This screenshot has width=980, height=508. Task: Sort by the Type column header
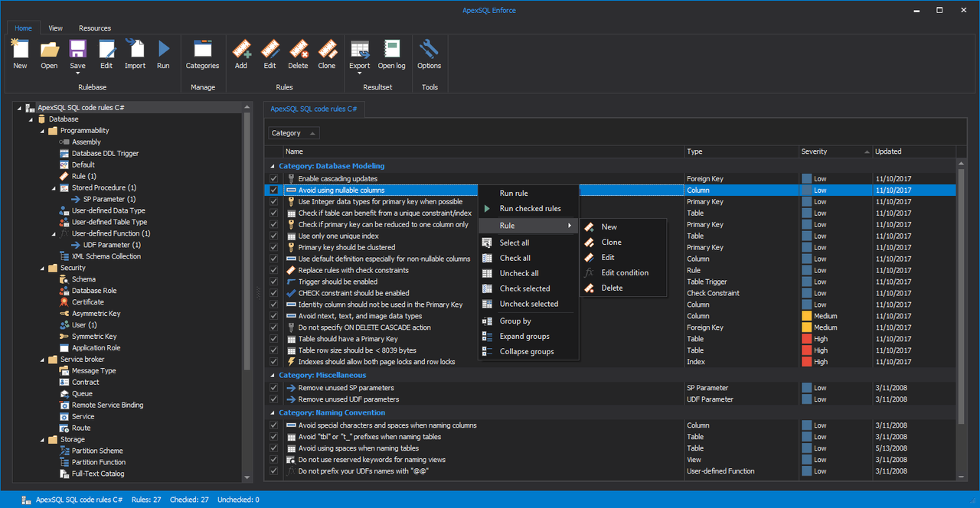[741, 151]
